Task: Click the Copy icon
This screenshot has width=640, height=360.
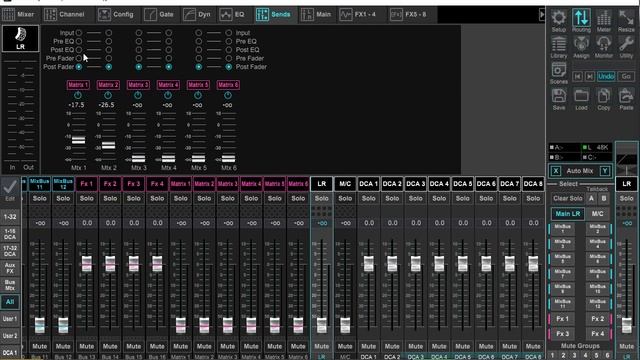Action: [604, 96]
